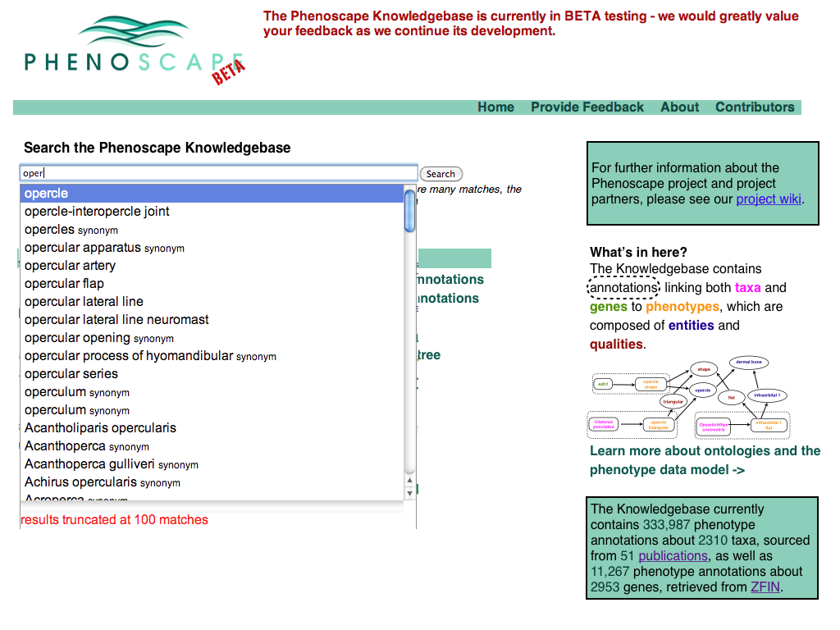Click the ontology data model diagram
This screenshot has height=630, width=840.
click(x=689, y=397)
